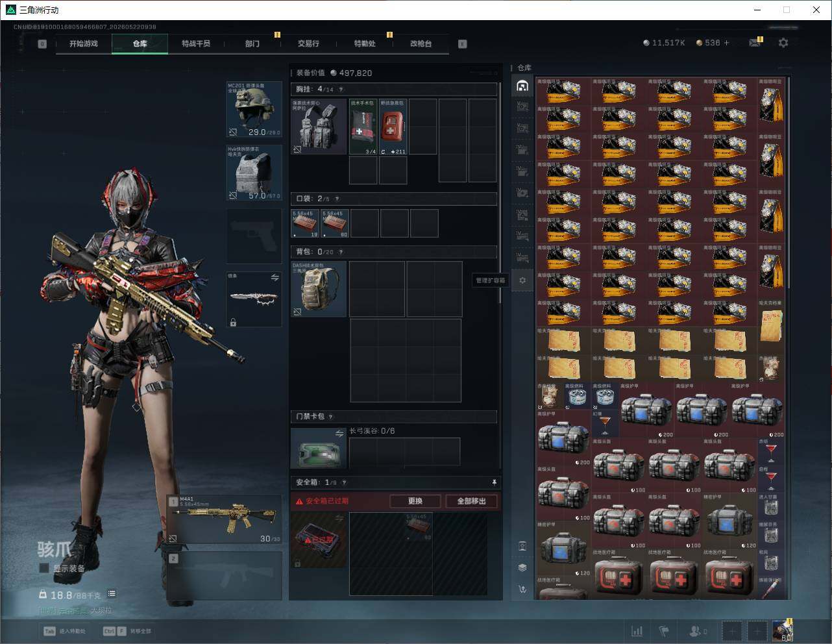Select the 5.56x45 ammo stack of 60
This screenshot has height=644, width=832.
pyautogui.click(x=335, y=223)
